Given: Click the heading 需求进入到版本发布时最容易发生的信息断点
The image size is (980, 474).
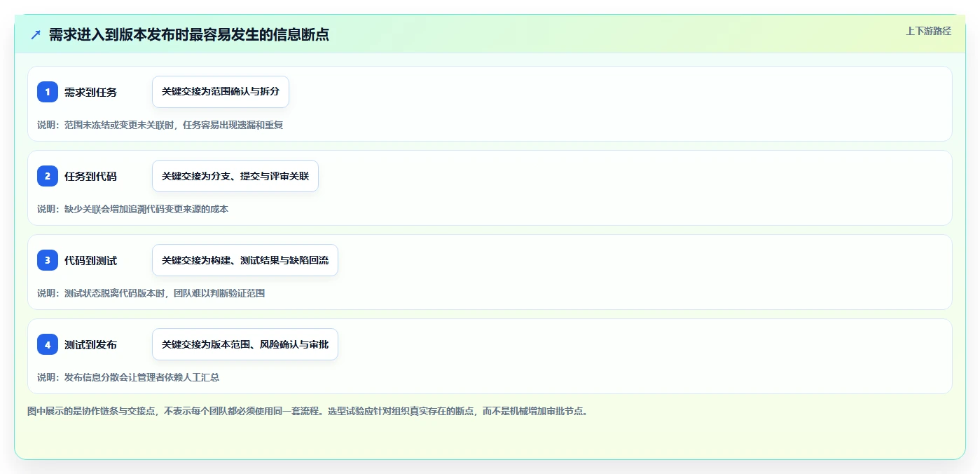Looking at the screenshot, I should [x=188, y=34].
